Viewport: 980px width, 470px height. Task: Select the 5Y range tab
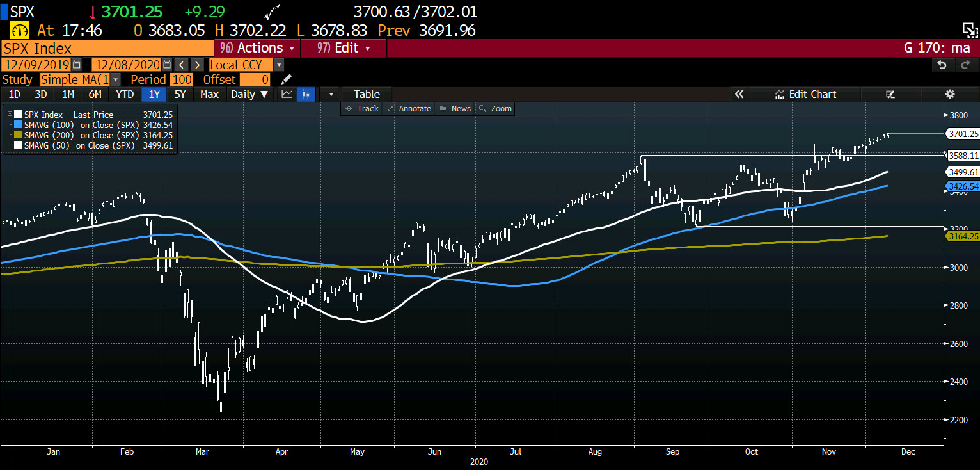point(180,94)
